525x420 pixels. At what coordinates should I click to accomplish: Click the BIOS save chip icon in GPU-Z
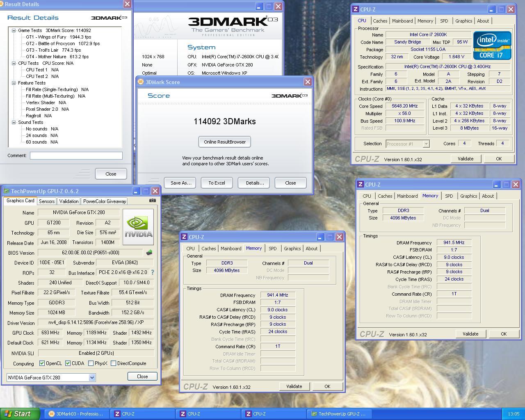coord(149,253)
